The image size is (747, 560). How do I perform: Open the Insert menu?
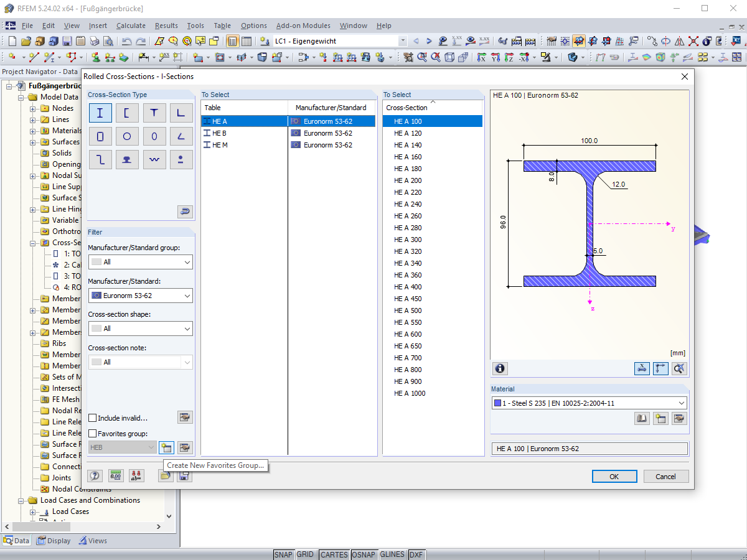(x=98, y=26)
